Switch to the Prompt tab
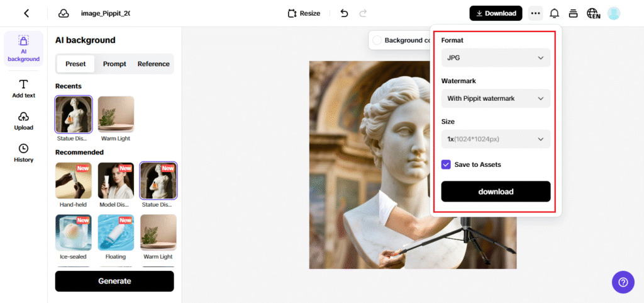The height and width of the screenshot is (303, 644). click(114, 64)
